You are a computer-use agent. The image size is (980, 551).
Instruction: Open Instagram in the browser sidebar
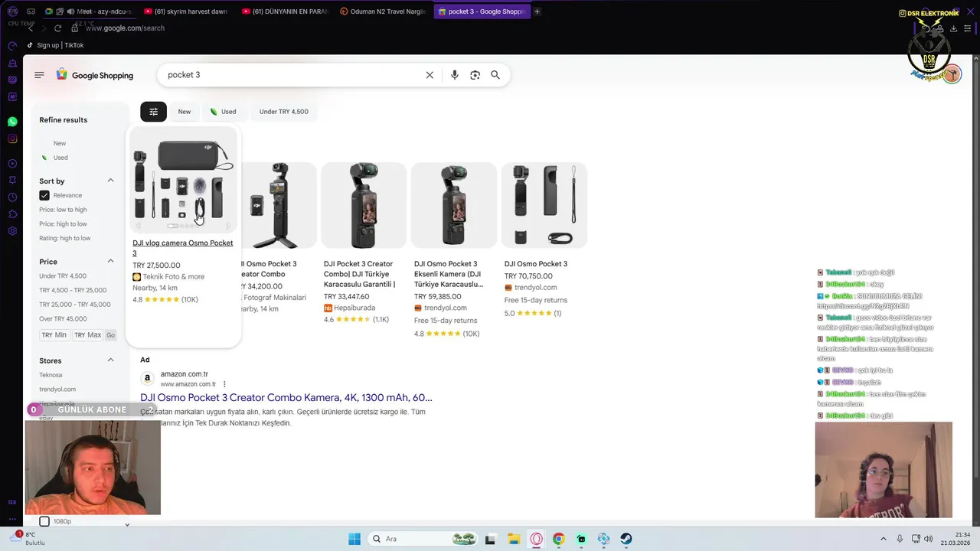pyautogui.click(x=12, y=139)
